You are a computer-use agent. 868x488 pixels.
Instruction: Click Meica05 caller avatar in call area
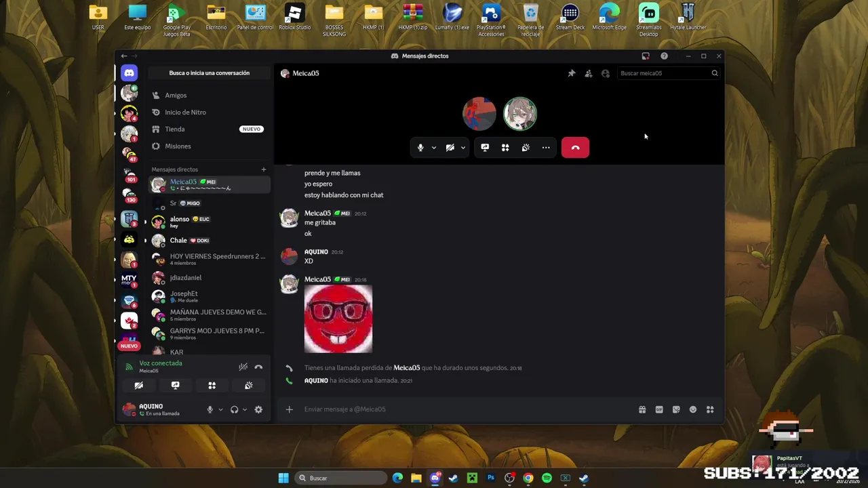[520, 114]
